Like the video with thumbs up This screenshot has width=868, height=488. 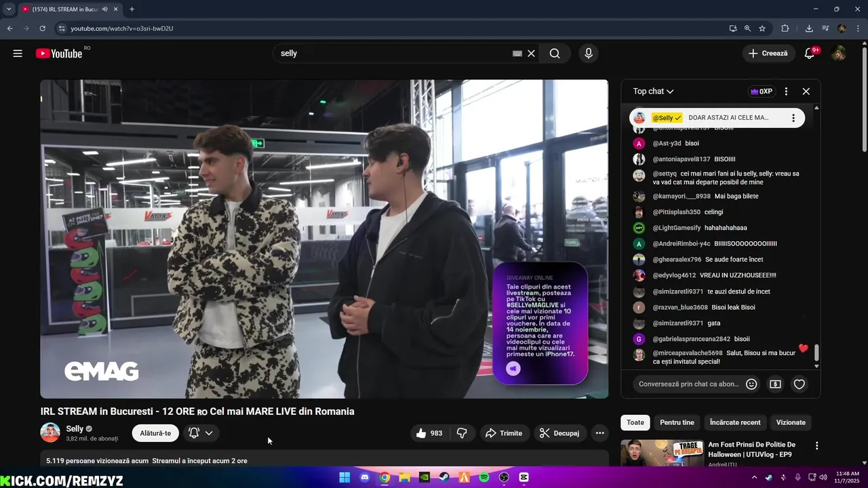(430, 433)
